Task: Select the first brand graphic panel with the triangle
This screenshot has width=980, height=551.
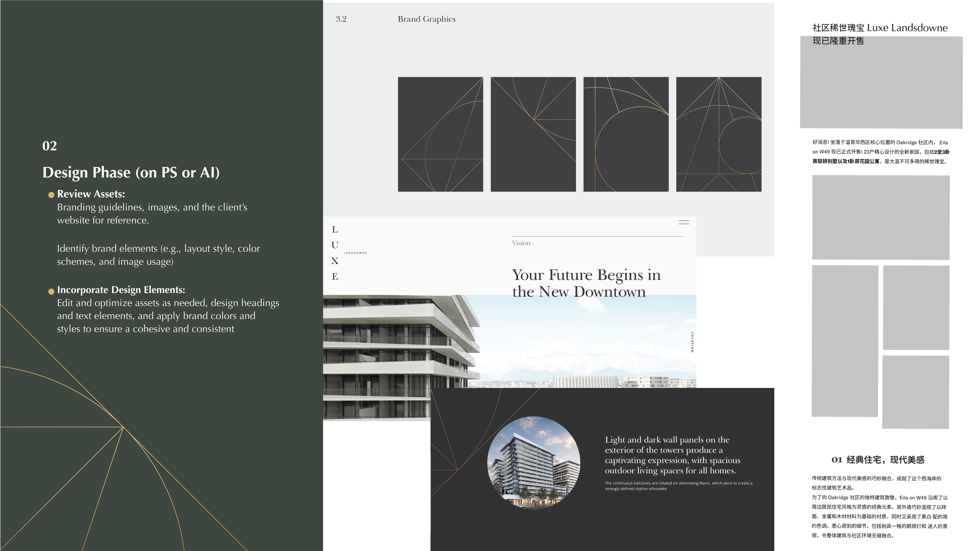Action: 440,134
